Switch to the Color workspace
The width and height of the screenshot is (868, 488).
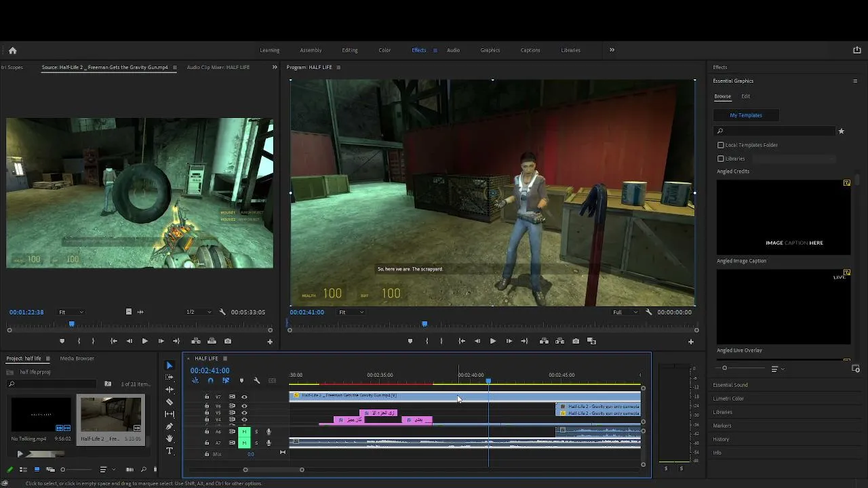point(384,50)
